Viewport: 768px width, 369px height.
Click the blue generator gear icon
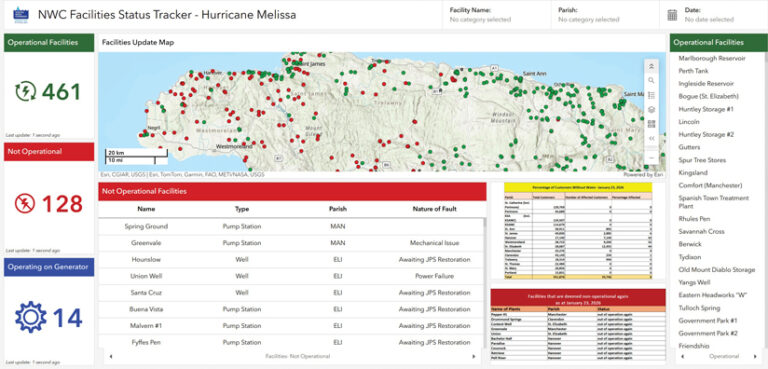coord(30,318)
